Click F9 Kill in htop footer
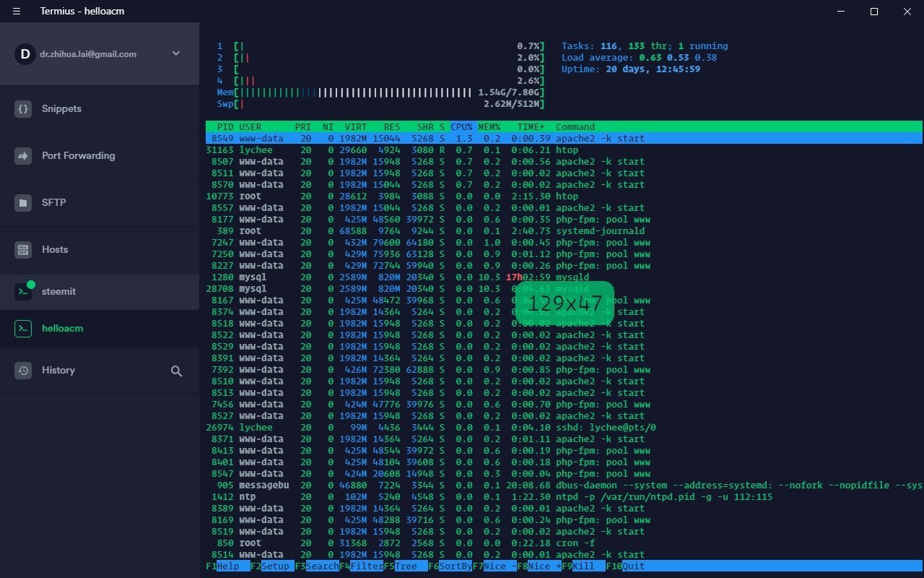This screenshot has height=578, width=924. pyautogui.click(x=583, y=566)
